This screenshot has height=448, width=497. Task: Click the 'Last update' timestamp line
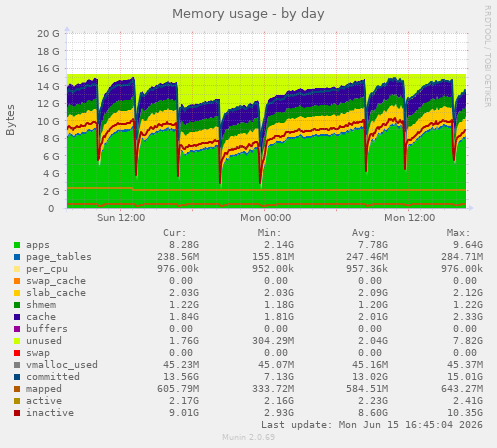pyautogui.click(x=372, y=425)
